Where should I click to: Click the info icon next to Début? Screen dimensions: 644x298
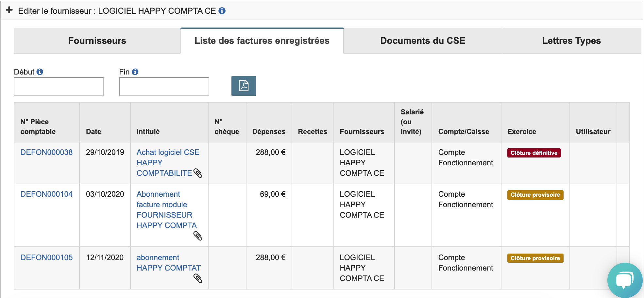(40, 72)
